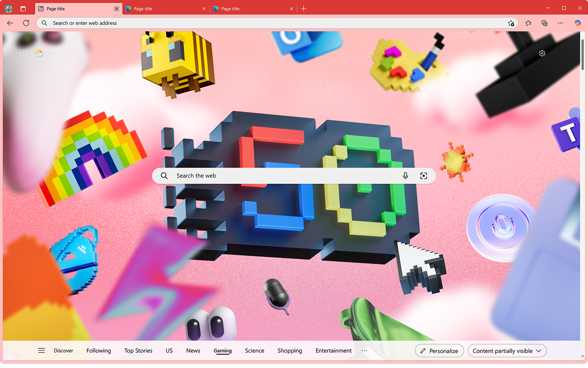Open a new tab with plus button
The image size is (588, 368).
[x=304, y=9]
